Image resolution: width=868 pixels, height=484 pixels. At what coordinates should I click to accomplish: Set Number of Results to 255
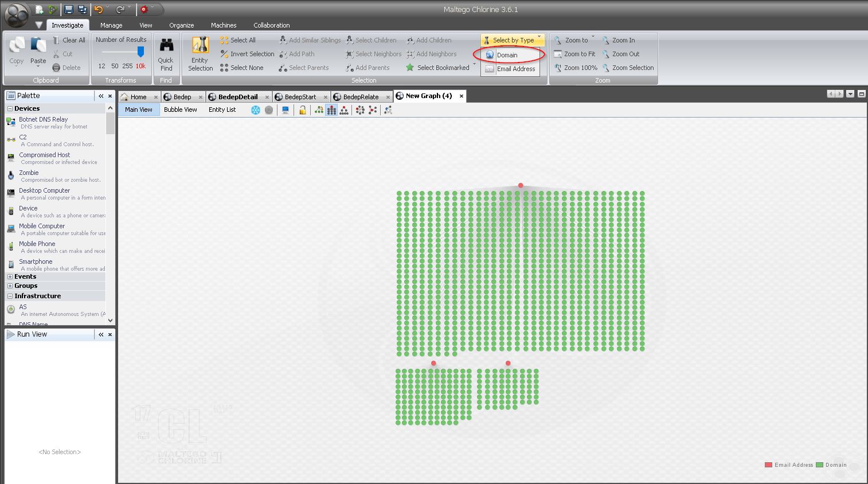click(x=127, y=66)
